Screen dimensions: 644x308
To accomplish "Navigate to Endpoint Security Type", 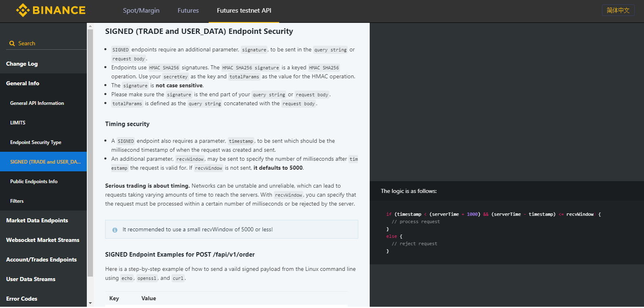I will click(36, 142).
